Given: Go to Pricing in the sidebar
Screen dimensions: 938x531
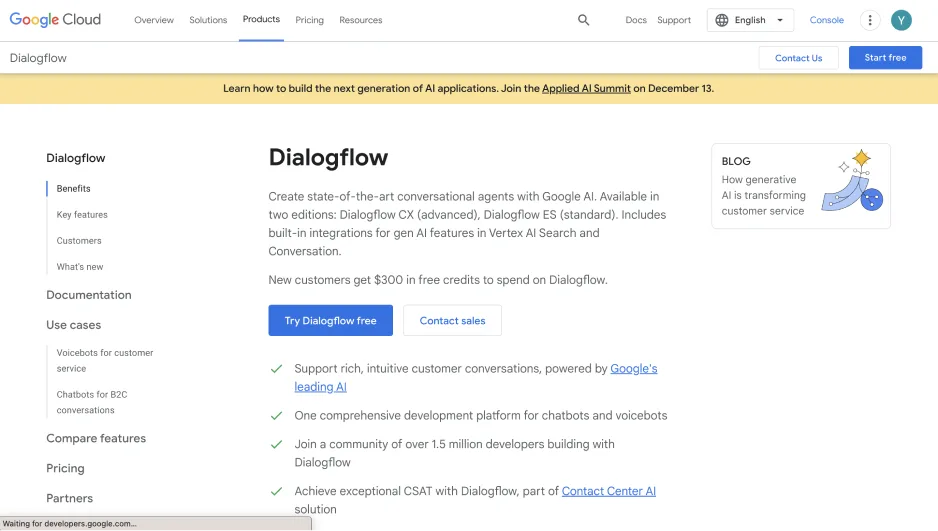Looking at the screenshot, I should click(x=65, y=468).
